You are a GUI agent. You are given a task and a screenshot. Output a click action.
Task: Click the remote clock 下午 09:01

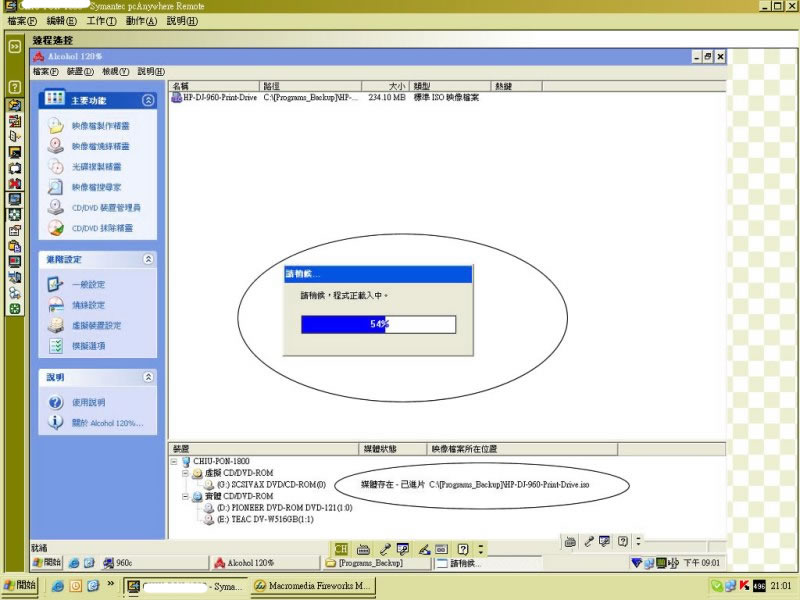click(x=702, y=563)
